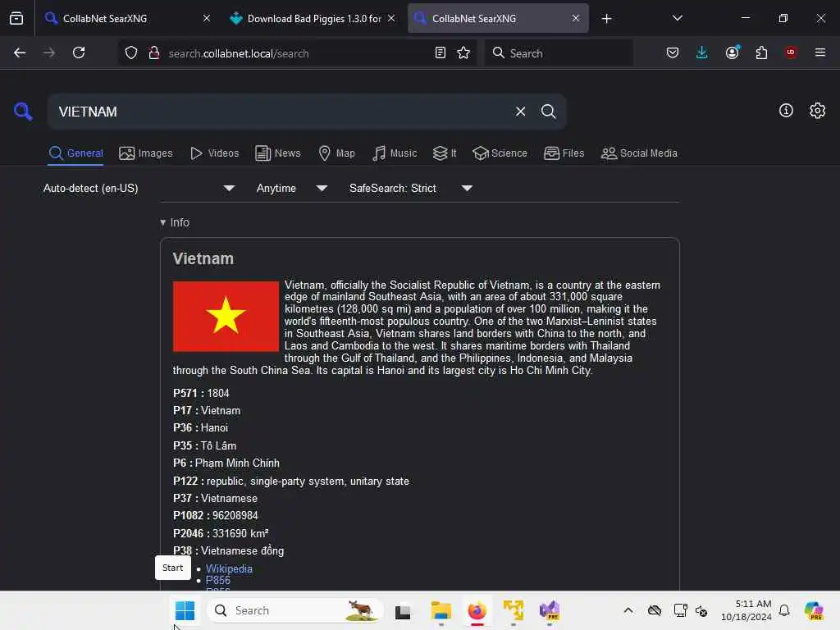
Task: Select 'P1082 : 96208984' population line
Action: pos(216,515)
